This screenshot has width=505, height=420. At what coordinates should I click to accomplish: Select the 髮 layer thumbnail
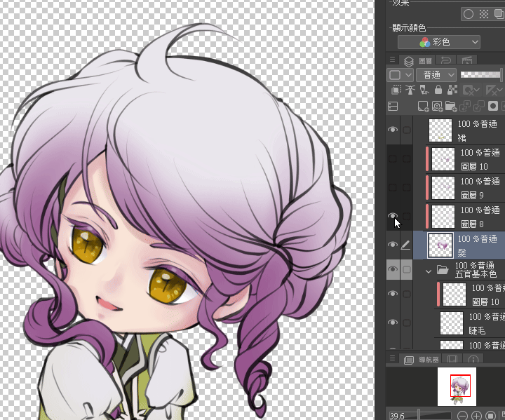[x=440, y=245]
